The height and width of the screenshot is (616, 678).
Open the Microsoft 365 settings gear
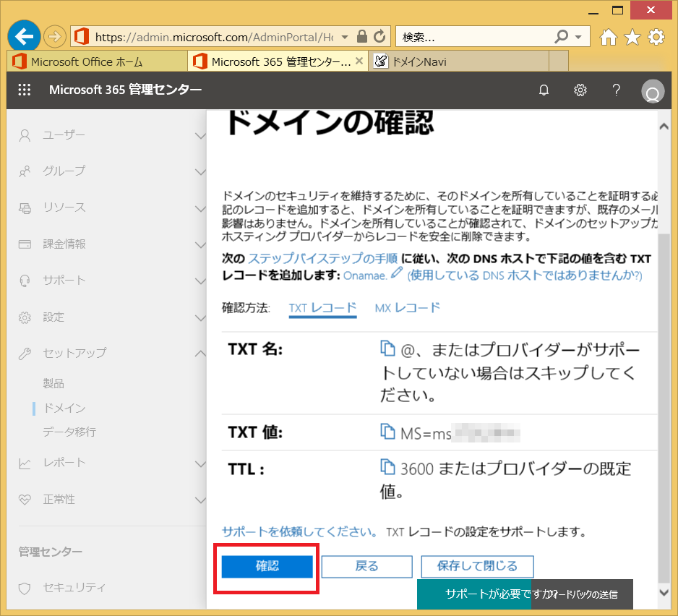(580, 90)
